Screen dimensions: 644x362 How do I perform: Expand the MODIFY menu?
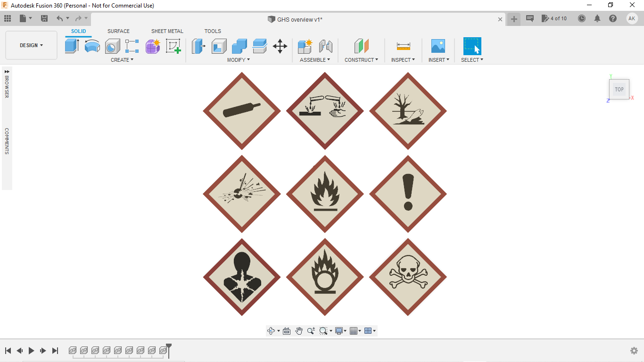[x=239, y=60]
